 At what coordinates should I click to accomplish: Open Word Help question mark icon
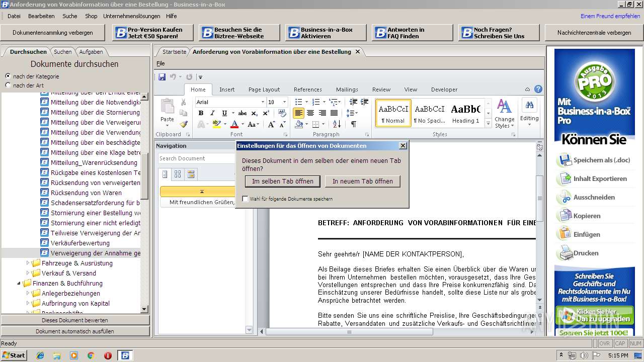(x=538, y=89)
